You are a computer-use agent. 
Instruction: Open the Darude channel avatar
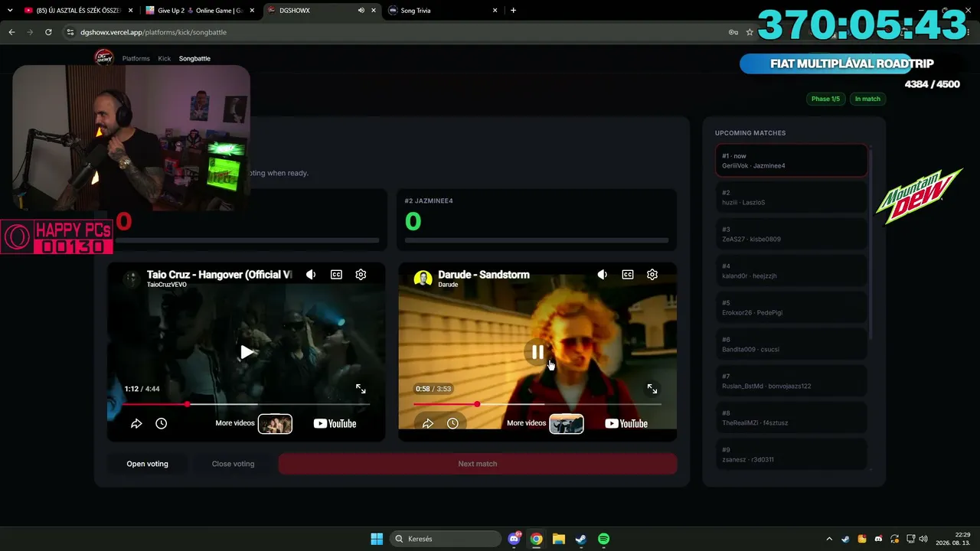tap(423, 279)
